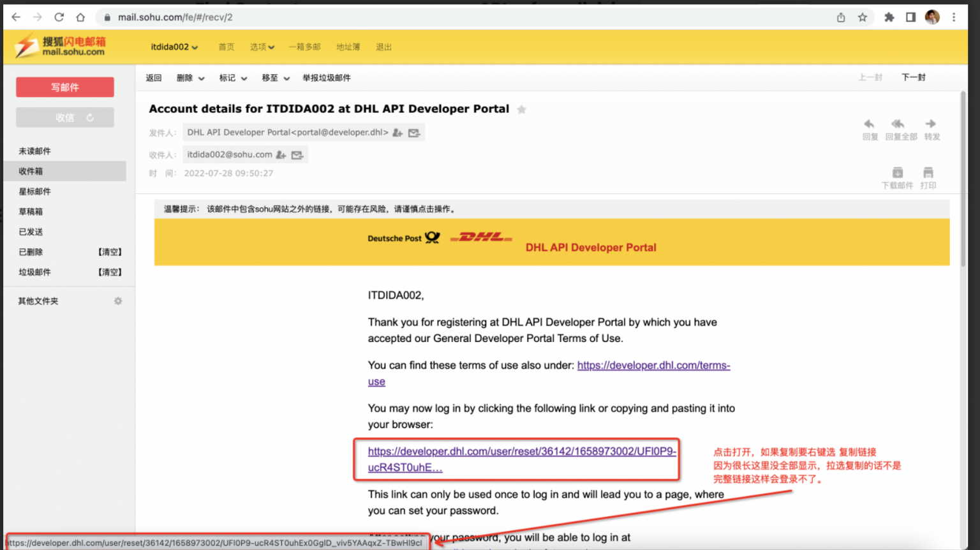Open 一箱多邮 in top navigation

click(304, 47)
